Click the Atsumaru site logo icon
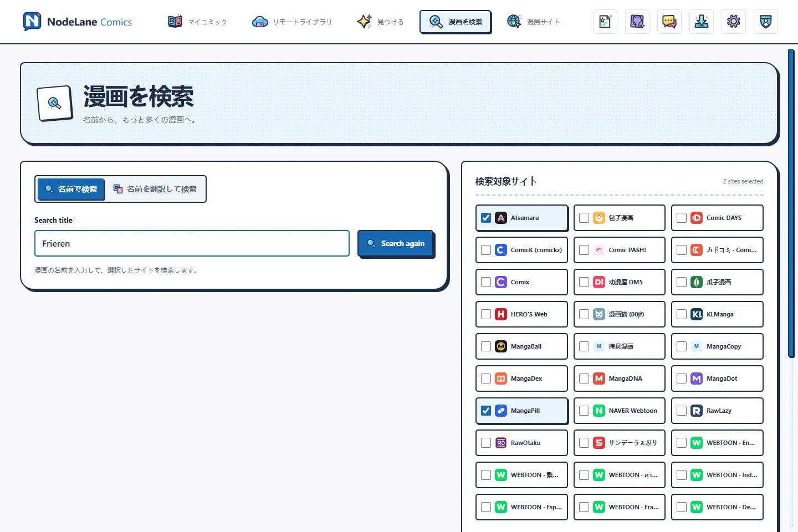The width and height of the screenshot is (798, 532). [501, 218]
